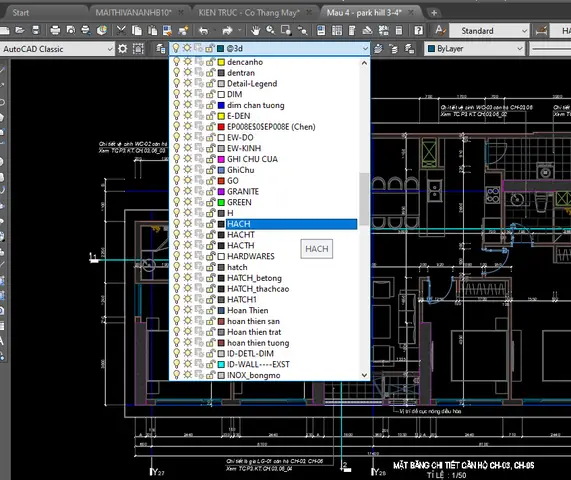The width and height of the screenshot is (571, 480).
Task: Click Make Object's Layer Current icon
Action: (378, 48)
